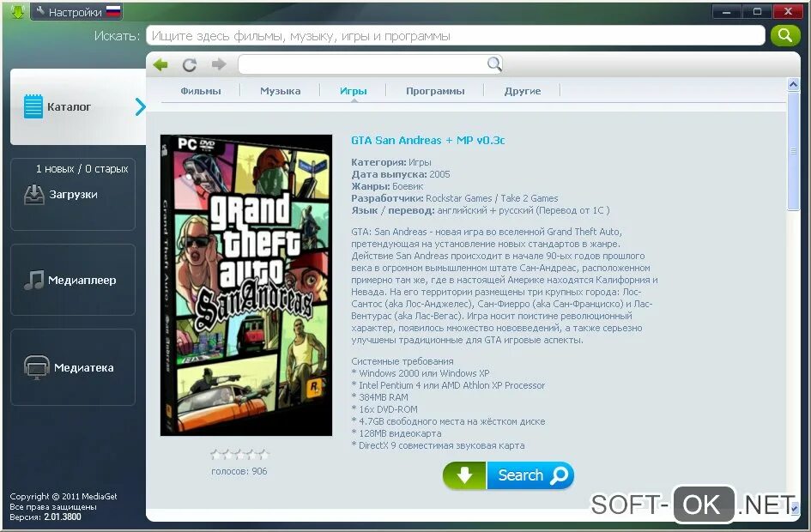Click the 'Категория: Игры' line
The width and height of the screenshot is (811, 532).
[391, 162]
